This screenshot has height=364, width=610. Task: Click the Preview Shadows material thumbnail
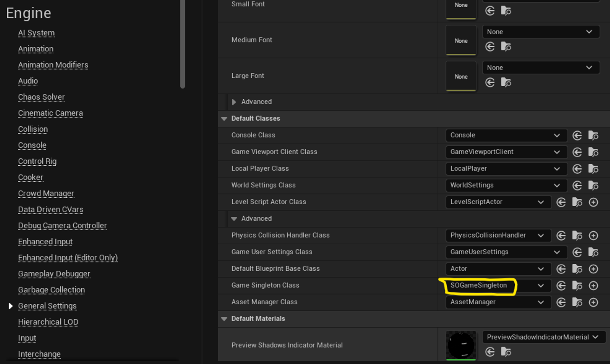[x=461, y=345]
